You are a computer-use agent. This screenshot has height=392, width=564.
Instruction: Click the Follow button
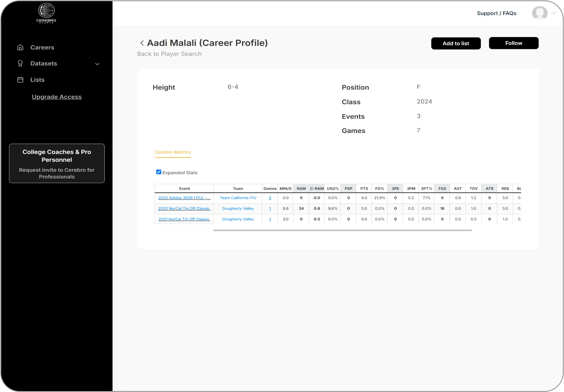point(513,43)
